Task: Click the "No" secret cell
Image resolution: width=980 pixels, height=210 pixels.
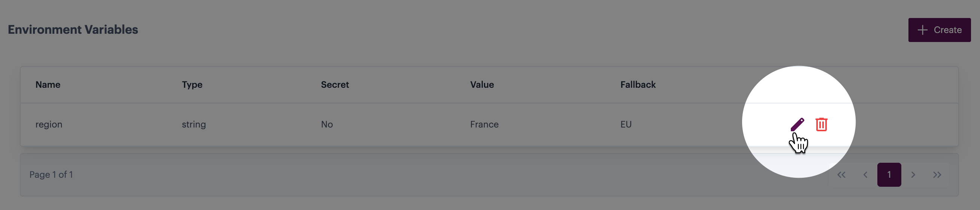Action: [x=327, y=124]
